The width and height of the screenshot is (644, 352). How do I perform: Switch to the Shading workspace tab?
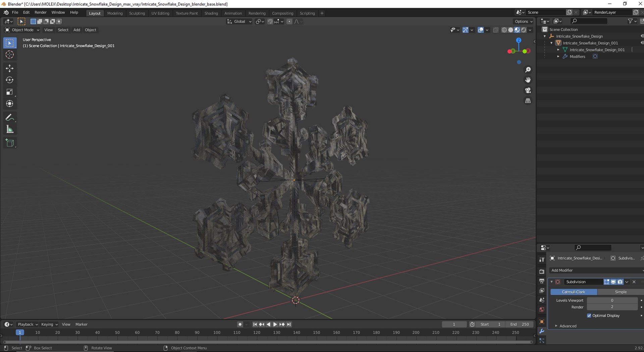coord(211,13)
